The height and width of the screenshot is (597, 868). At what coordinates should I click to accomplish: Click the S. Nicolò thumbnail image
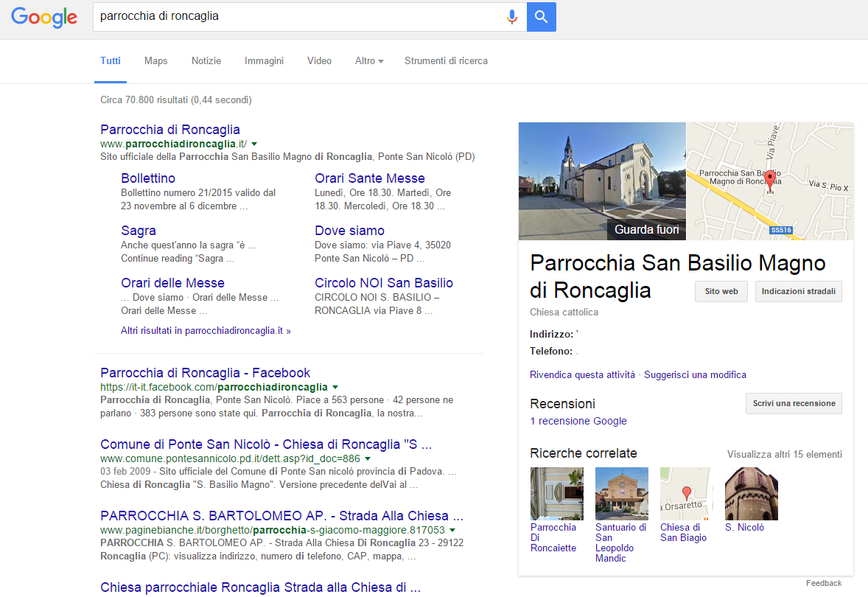[752, 494]
